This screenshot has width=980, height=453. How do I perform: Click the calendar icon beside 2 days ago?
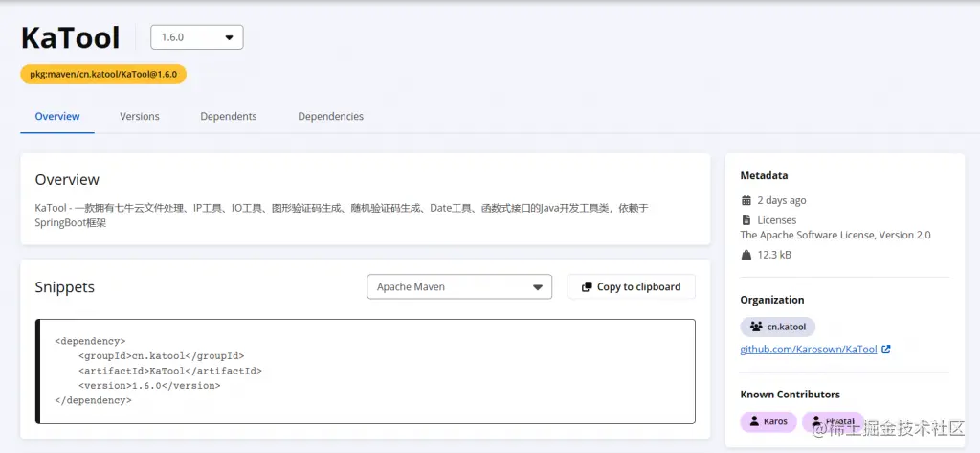(x=746, y=201)
